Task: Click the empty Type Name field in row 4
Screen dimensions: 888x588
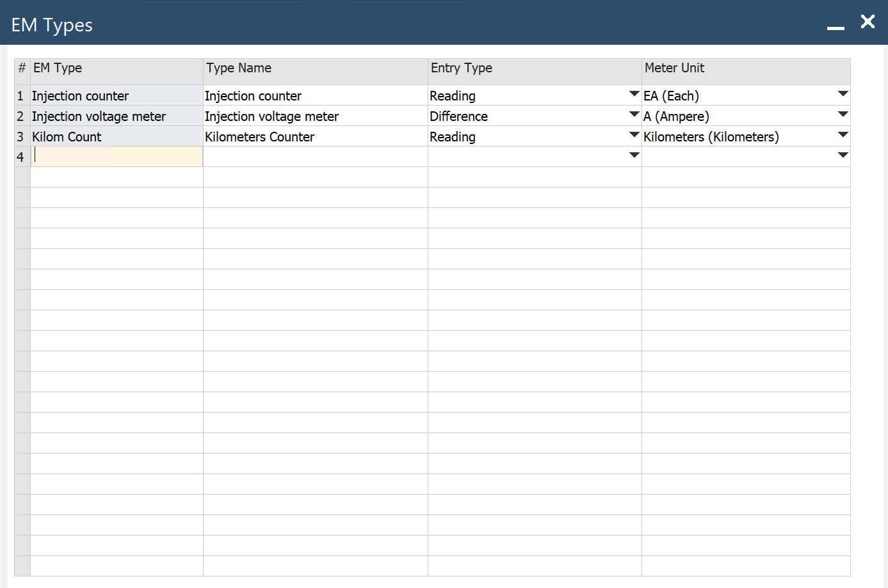Action: 315,157
